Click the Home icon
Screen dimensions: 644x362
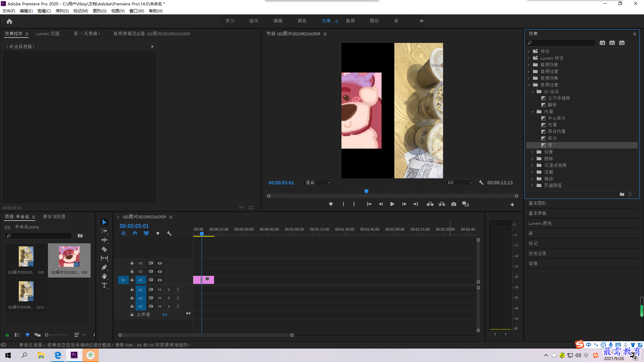click(x=9, y=21)
